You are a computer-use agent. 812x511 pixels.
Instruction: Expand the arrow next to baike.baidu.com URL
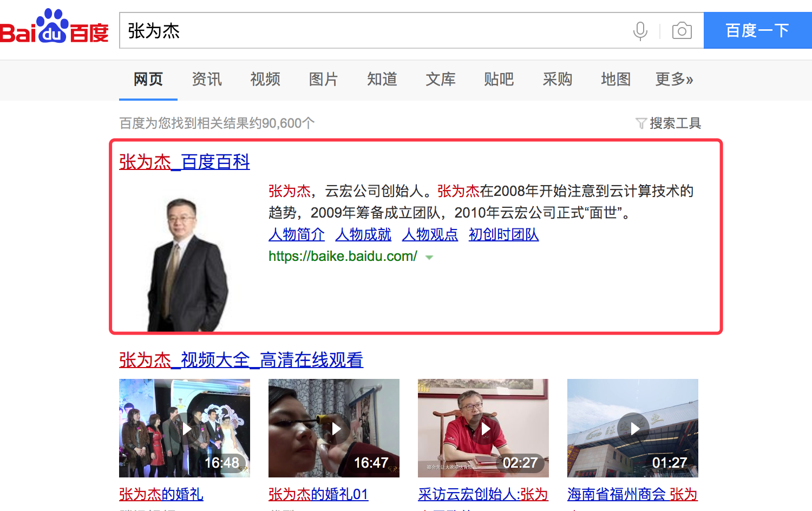429,258
